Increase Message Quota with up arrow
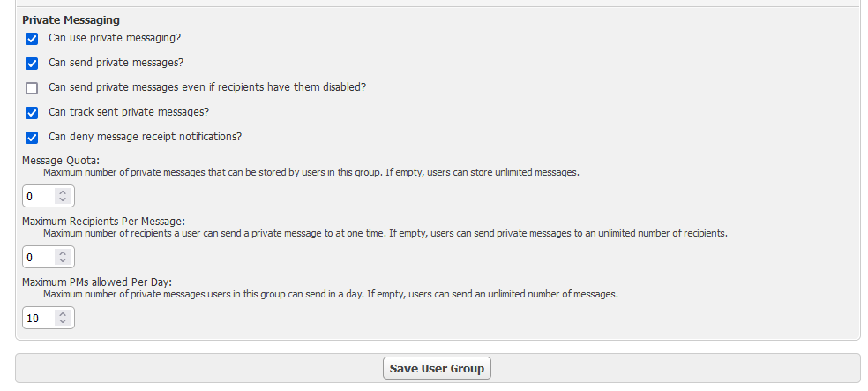This screenshot has height=391, width=868. (x=62, y=192)
